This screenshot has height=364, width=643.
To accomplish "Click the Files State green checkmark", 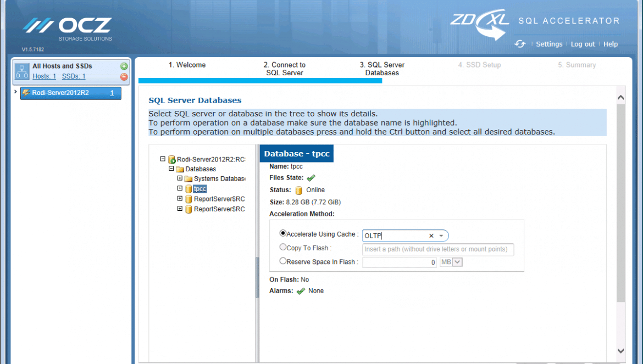I will pos(311,178).
